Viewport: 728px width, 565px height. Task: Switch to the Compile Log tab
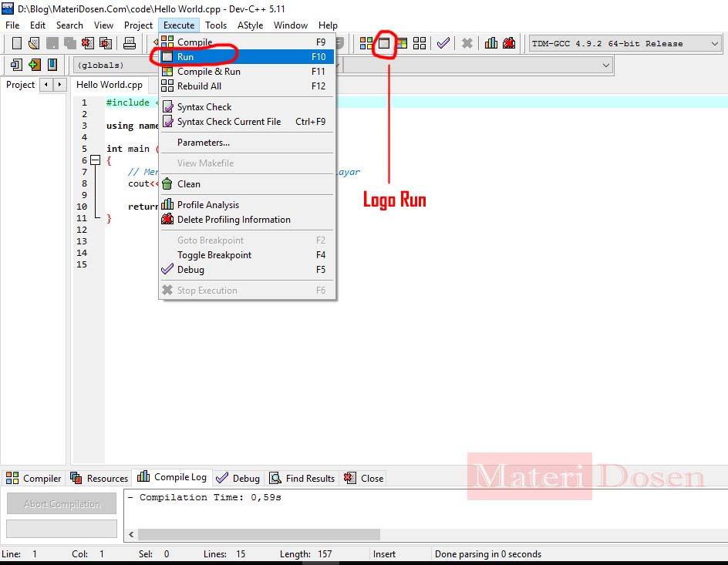click(172, 477)
